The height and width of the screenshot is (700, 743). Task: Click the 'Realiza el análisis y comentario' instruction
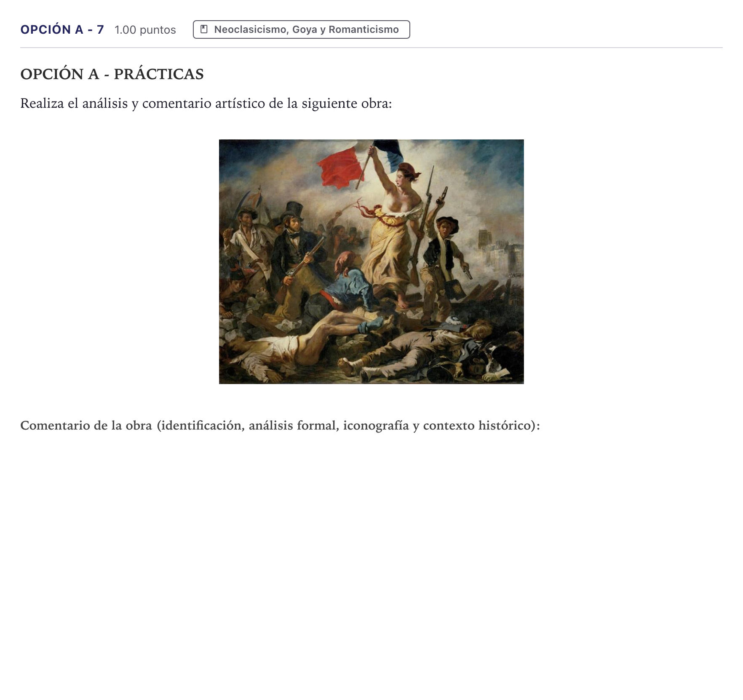pyautogui.click(x=206, y=103)
